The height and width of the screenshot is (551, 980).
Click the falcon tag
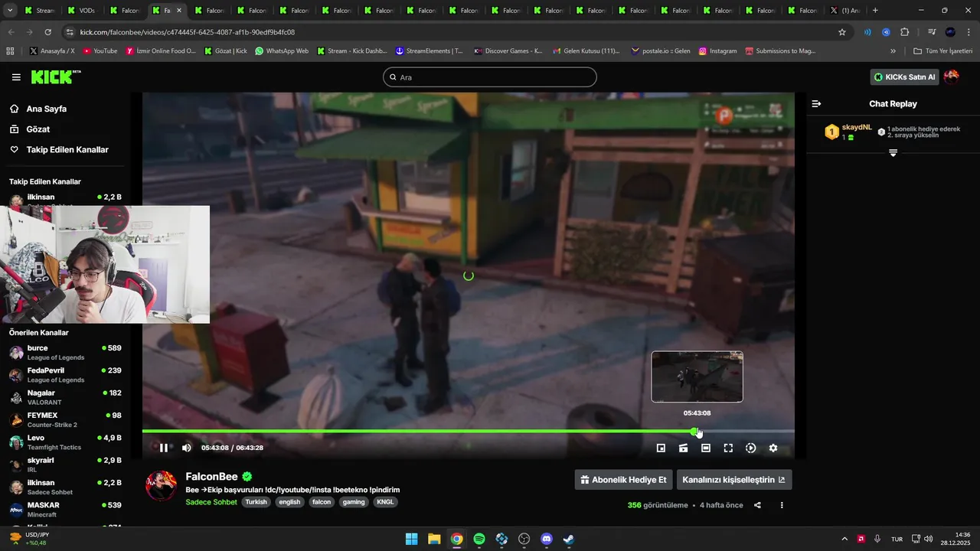pos(322,502)
